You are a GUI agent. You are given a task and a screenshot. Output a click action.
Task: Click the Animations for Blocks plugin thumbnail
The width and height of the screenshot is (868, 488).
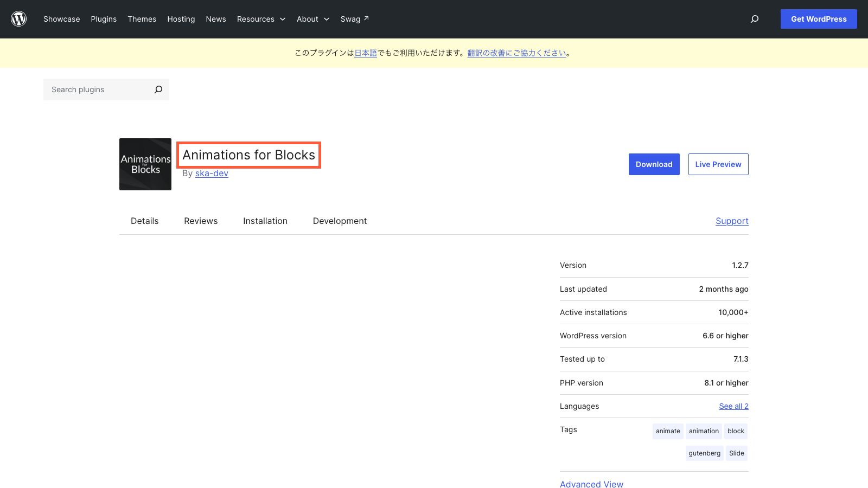click(x=145, y=164)
